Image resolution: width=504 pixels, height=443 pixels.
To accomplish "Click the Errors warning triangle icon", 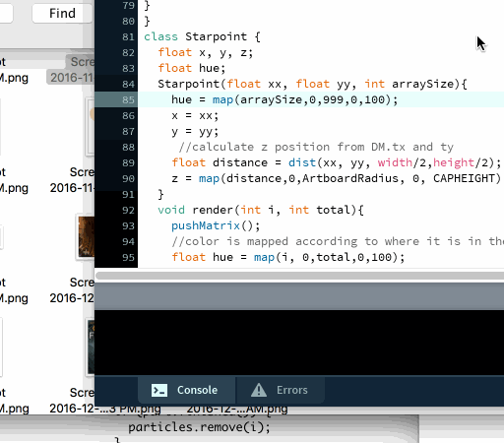I will [259, 390].
